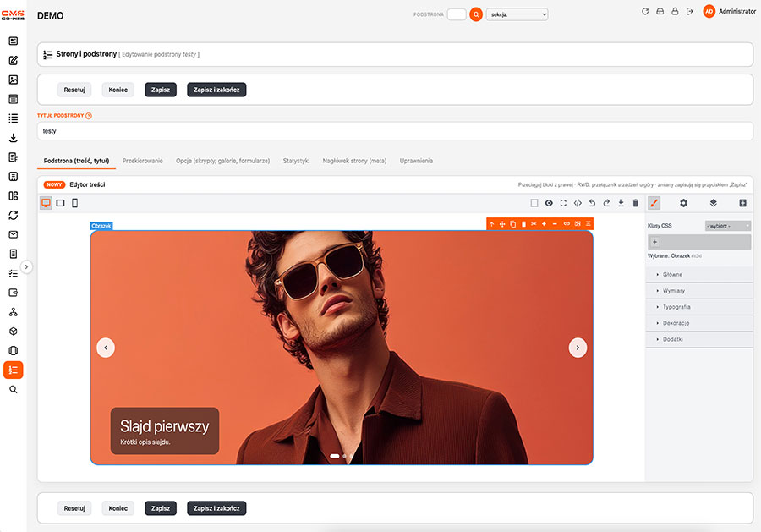Click the import download icon in editor toolbar
The image size is (761, 532).
point(621,203)
